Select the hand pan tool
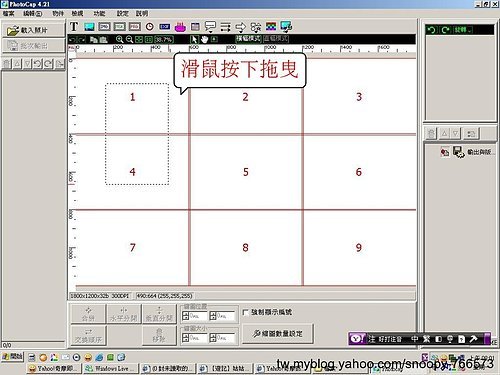The height and width of the screenshot is (375, 500). tap(204, 39)
